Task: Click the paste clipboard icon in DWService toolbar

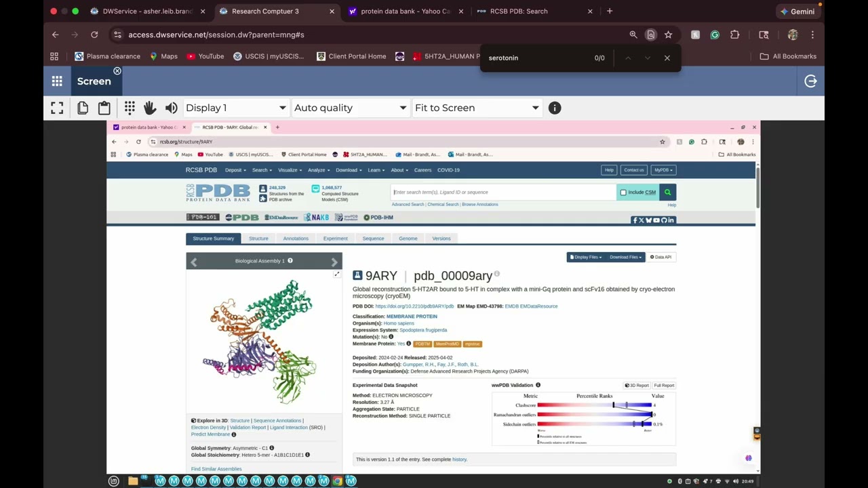Action: click(104, 108)
